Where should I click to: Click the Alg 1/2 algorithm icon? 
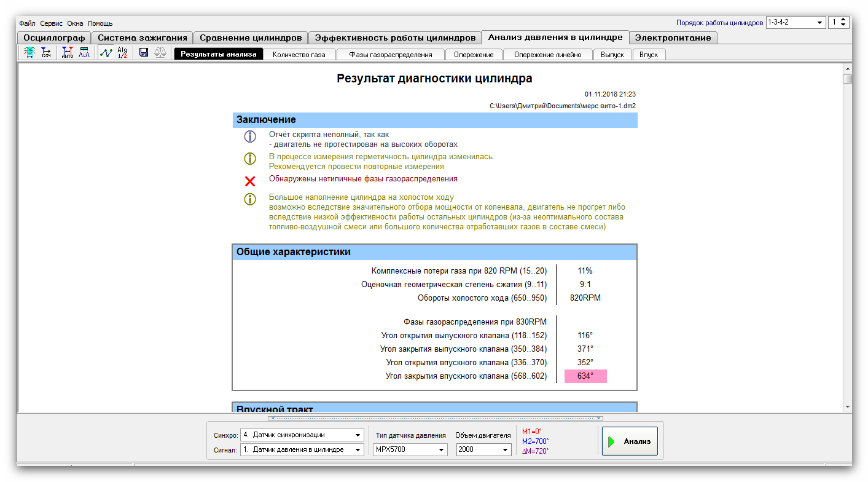point(122,53)
